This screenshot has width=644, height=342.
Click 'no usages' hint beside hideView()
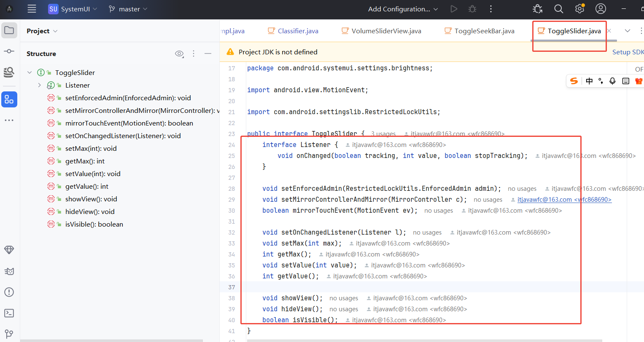(344, 309)
